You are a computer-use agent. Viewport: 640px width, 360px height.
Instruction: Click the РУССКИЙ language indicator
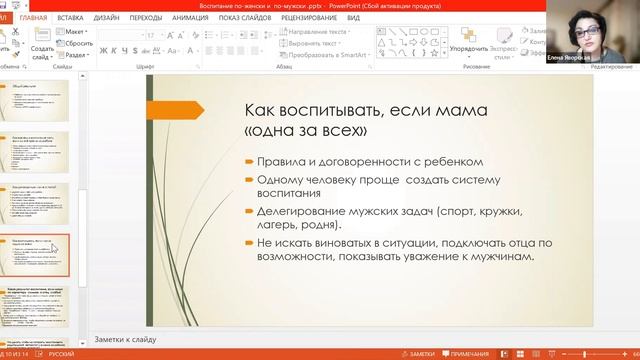click(61, 354)
